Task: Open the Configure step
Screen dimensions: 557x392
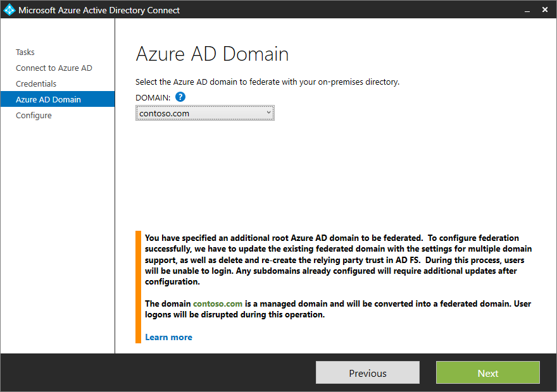Action: click(34, 115)
